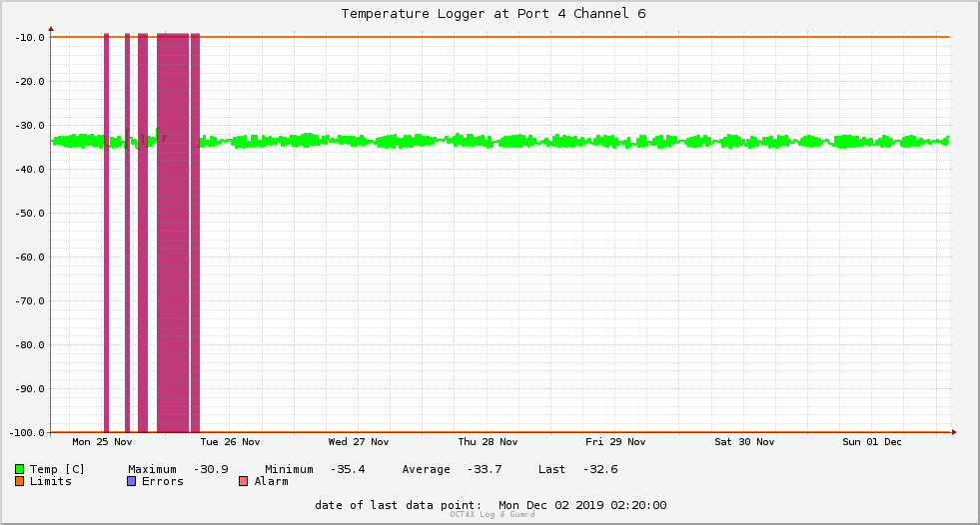Click the orange upper limit line at -10.0
The image size is (980, 525).
tap(500, 37)
